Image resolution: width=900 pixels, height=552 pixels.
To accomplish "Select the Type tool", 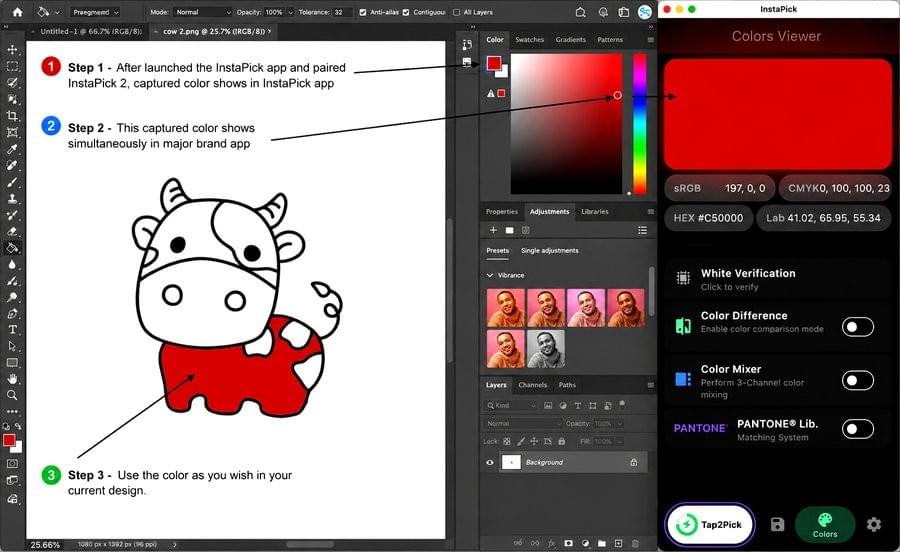I will coord(12,330).
